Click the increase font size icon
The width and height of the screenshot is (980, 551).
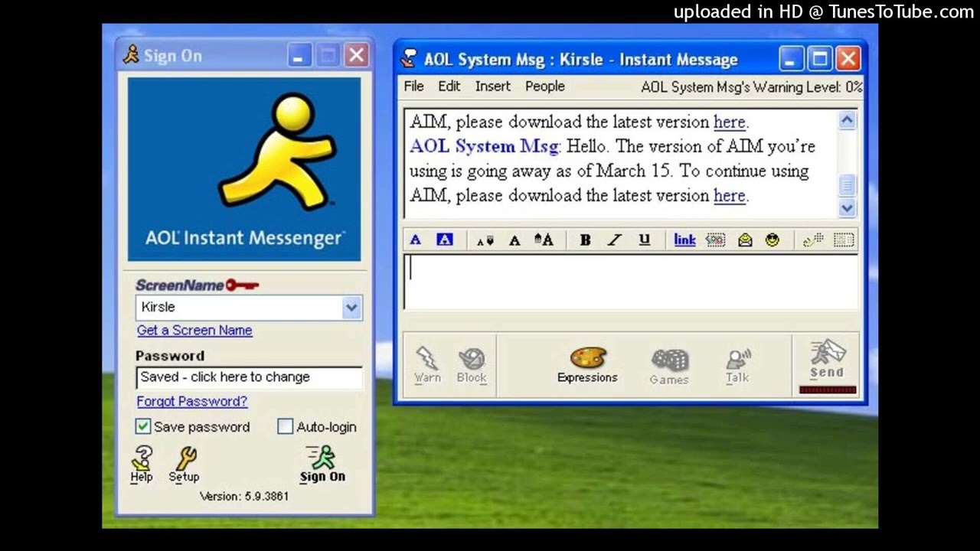point(544,240)
